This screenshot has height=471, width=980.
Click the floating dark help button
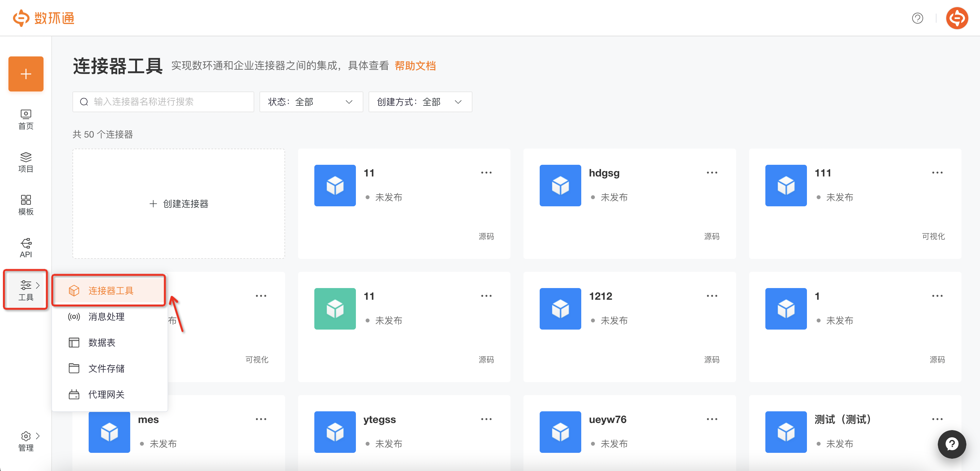pos(951,444)
